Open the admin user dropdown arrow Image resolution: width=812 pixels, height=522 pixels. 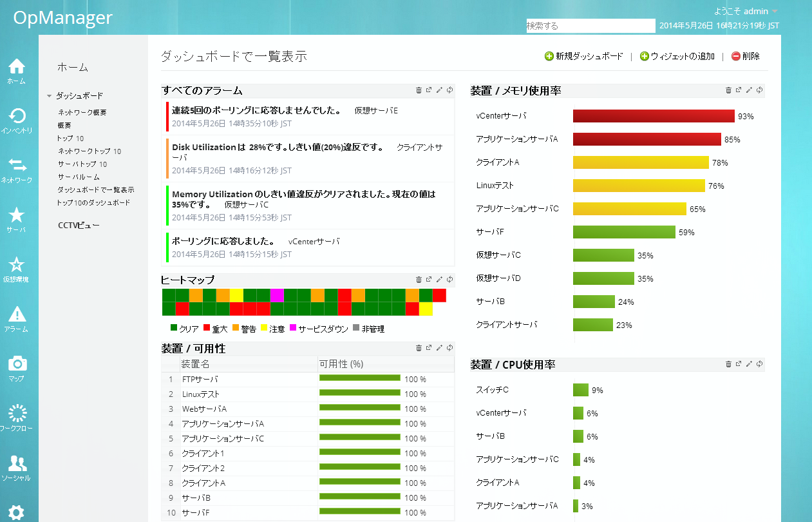point(775,12)
